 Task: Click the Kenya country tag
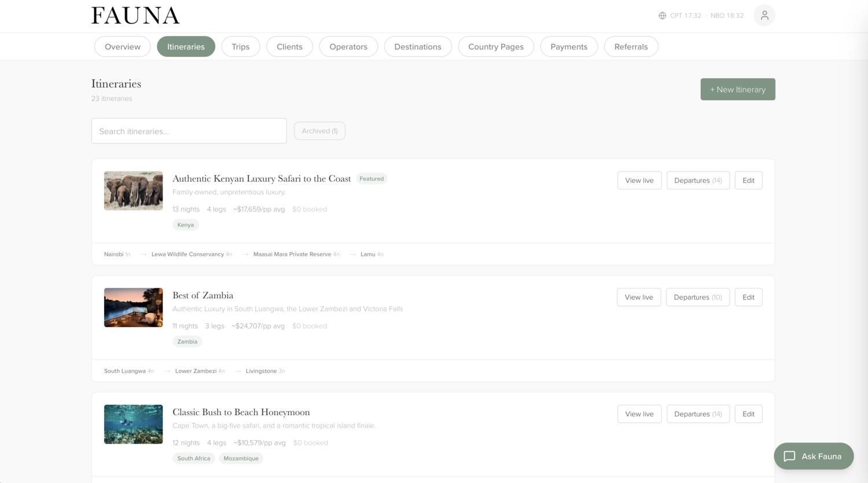tap(186, 225)
